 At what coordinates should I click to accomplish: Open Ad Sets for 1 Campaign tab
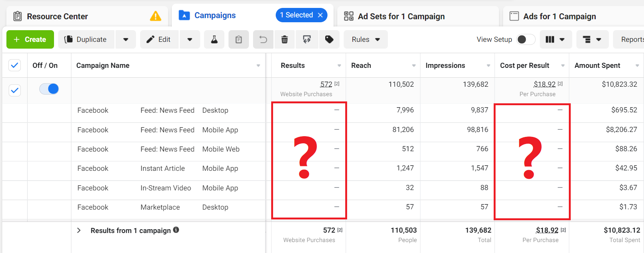click(418, 16)
